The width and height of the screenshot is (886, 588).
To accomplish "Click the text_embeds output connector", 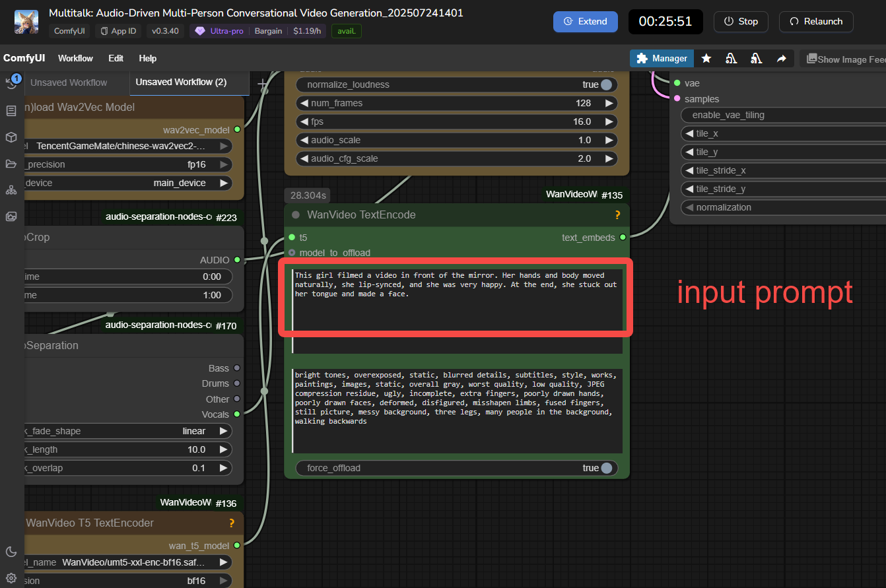I will click(x=623, y=238).
